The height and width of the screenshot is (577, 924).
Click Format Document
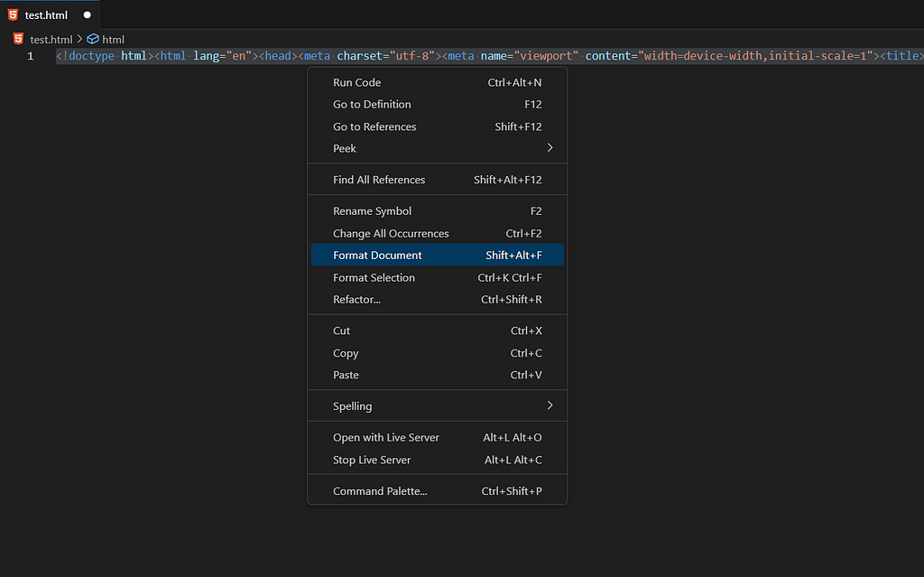(x=438, y=255)
